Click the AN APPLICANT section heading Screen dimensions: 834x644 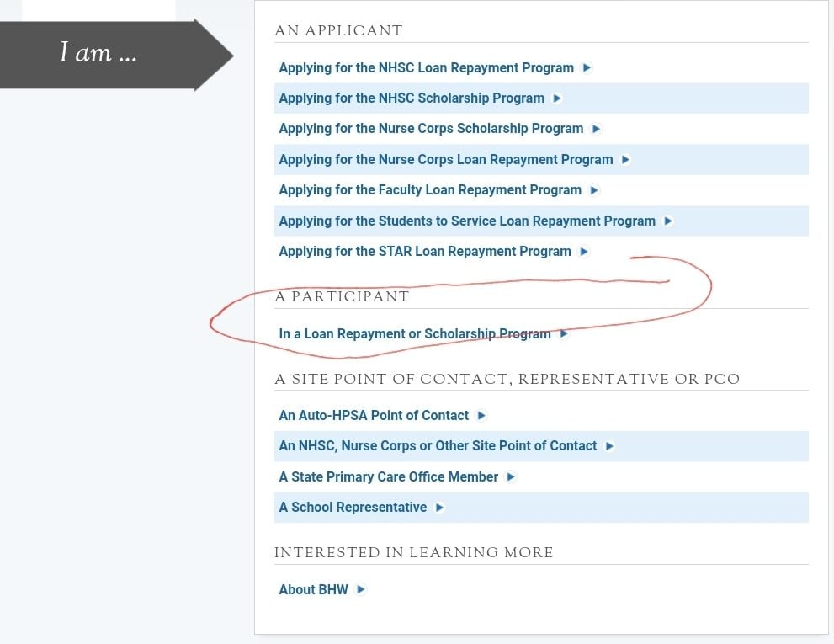(x=338, y=30)
